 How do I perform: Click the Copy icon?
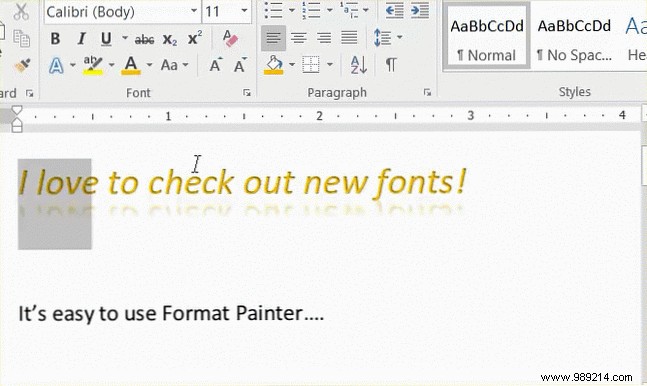[x=21, y=38]
